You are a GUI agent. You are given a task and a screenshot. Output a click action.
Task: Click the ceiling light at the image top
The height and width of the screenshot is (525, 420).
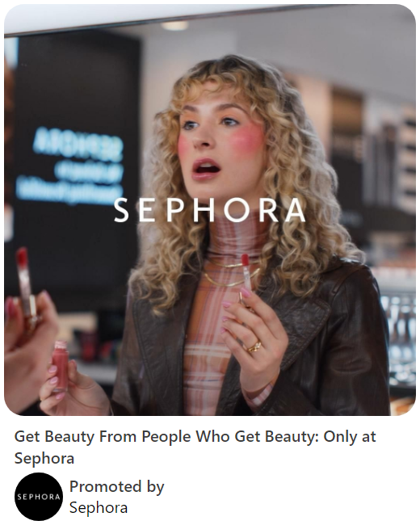(174, 26)
